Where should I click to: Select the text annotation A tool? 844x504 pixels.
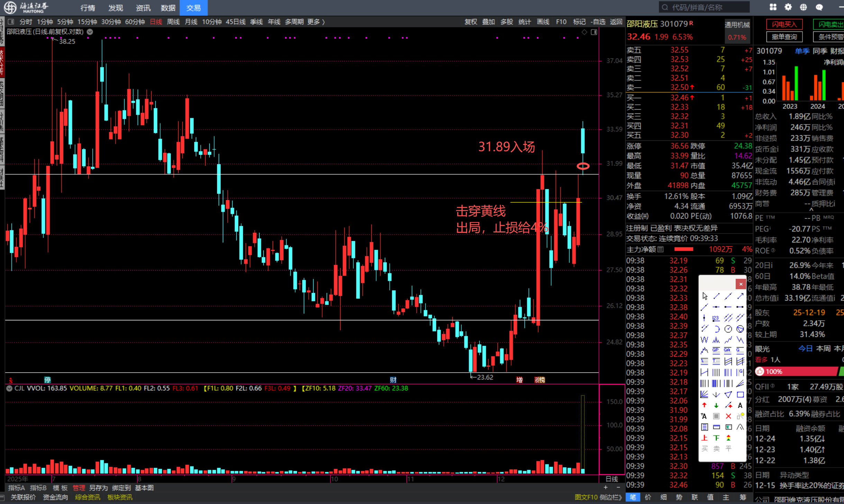(x=740, y=405)
